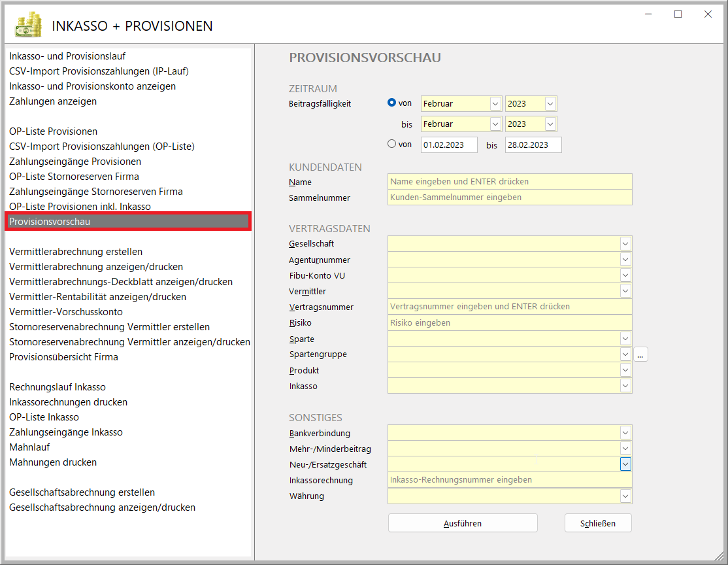Select the date range 'von' radio button
Screen dimensions: 728x565
(392, 144)
